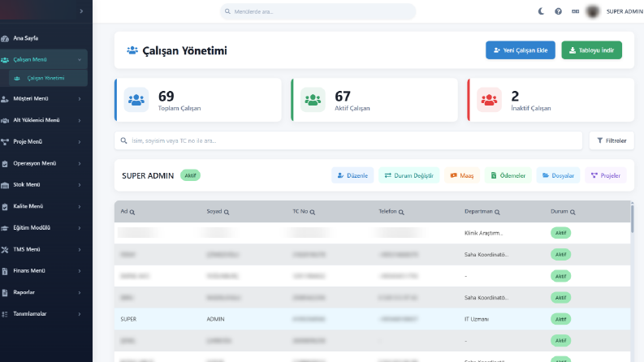Focus the Menülerde ara search field

pyautogui.click(x=318, y=11)
